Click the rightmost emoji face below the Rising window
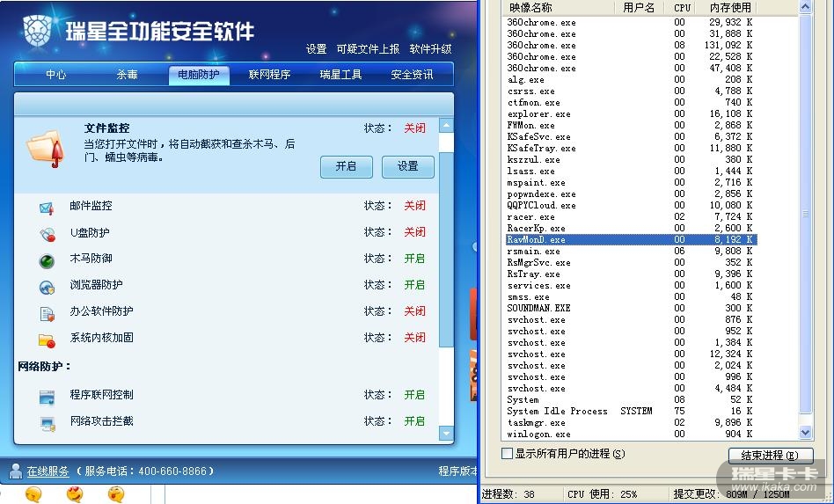Image resolution: width=834 pixels, height=504 pixels. pyautogui.click(x=116, y=494)
